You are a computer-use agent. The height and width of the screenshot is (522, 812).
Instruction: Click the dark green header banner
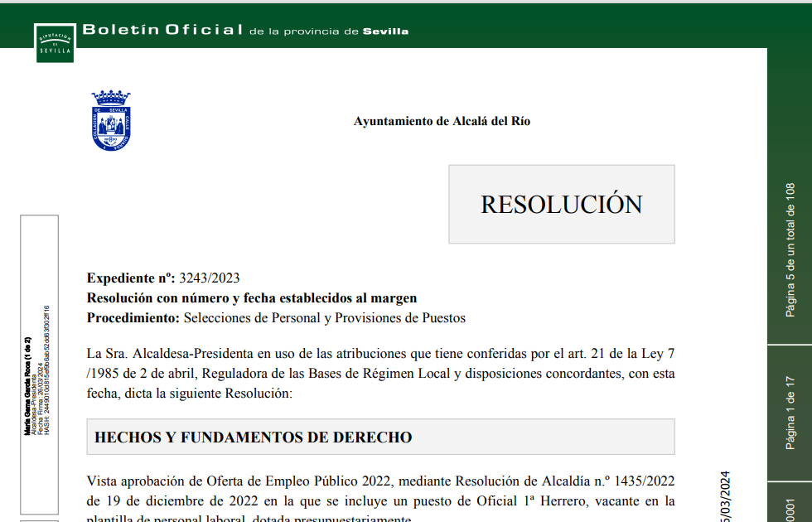(x=580, y=25)
